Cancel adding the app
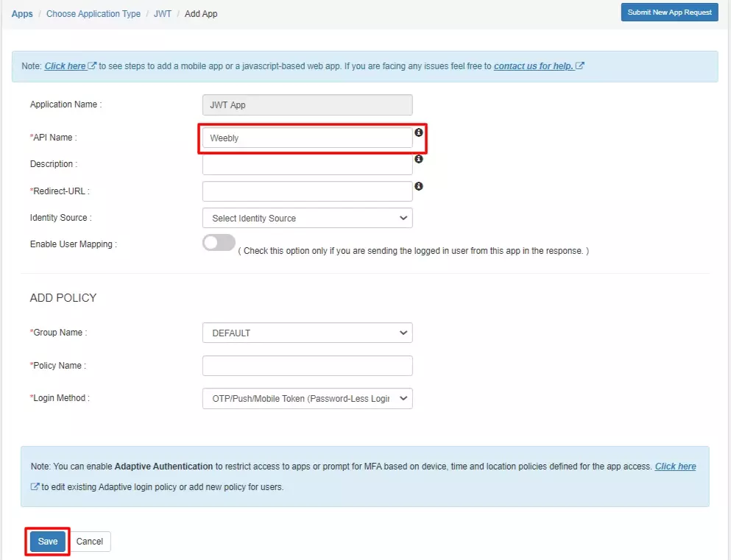 (x=90, y=542)
